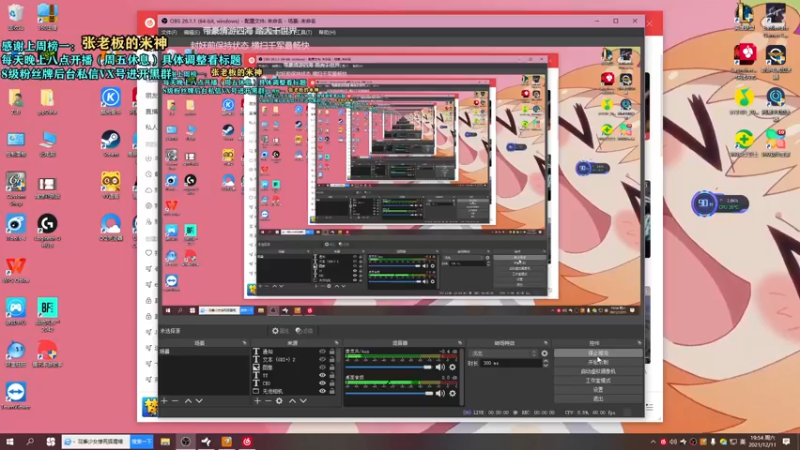Click the transition duration 300 ms field
800x450 pixels.
coord(511,363)
